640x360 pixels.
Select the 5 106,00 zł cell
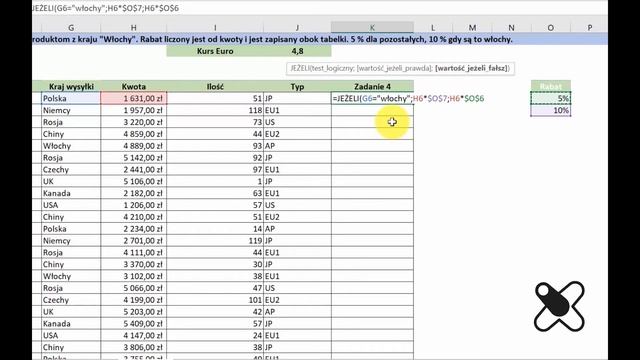133,181
